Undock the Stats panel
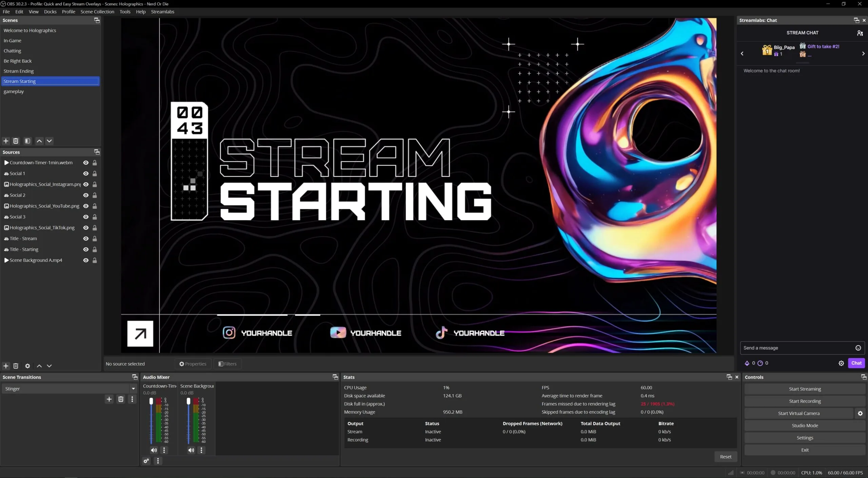The image size is (868, 478). click(x=729, y=377)
